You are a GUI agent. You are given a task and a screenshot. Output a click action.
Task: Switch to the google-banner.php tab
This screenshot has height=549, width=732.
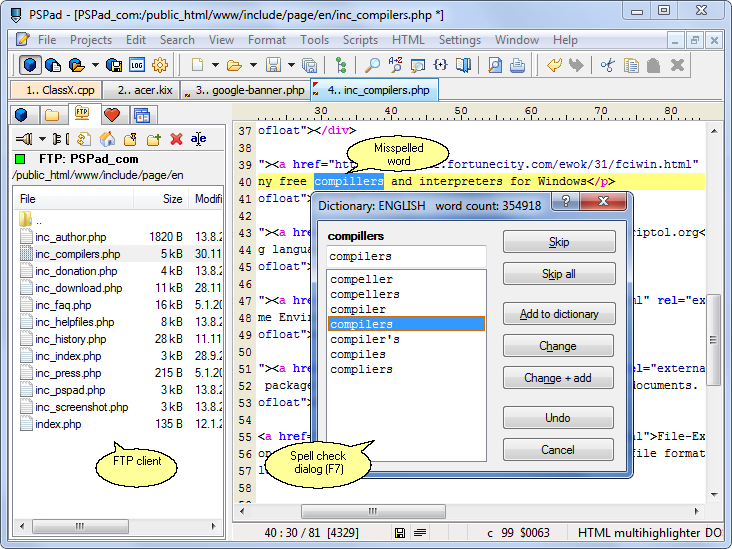(x=245, y=90)
